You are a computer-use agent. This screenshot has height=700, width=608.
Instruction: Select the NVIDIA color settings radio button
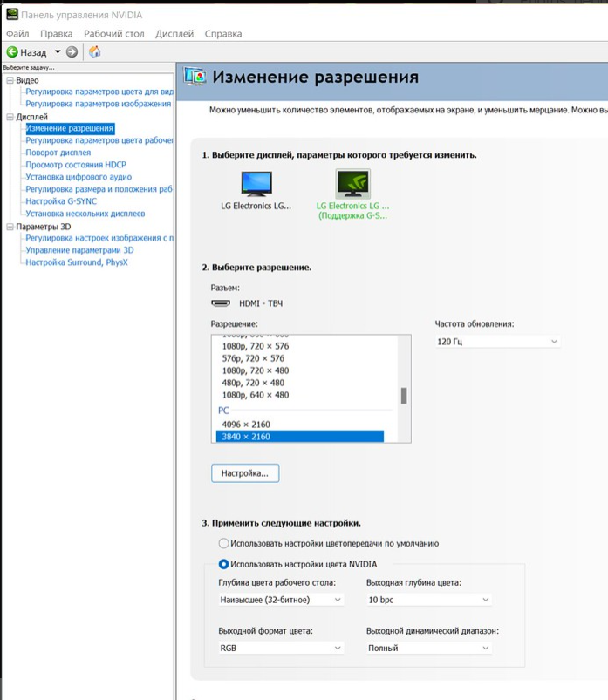point(224,564)
